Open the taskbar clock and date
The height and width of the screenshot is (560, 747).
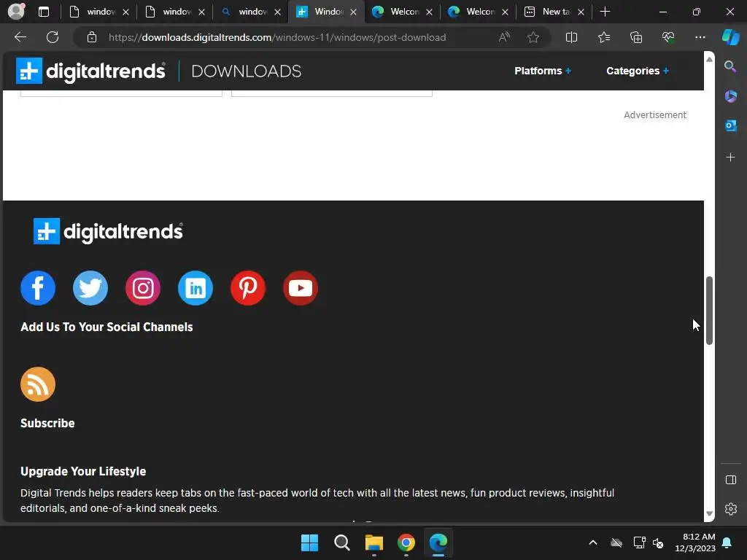[695, 542]
